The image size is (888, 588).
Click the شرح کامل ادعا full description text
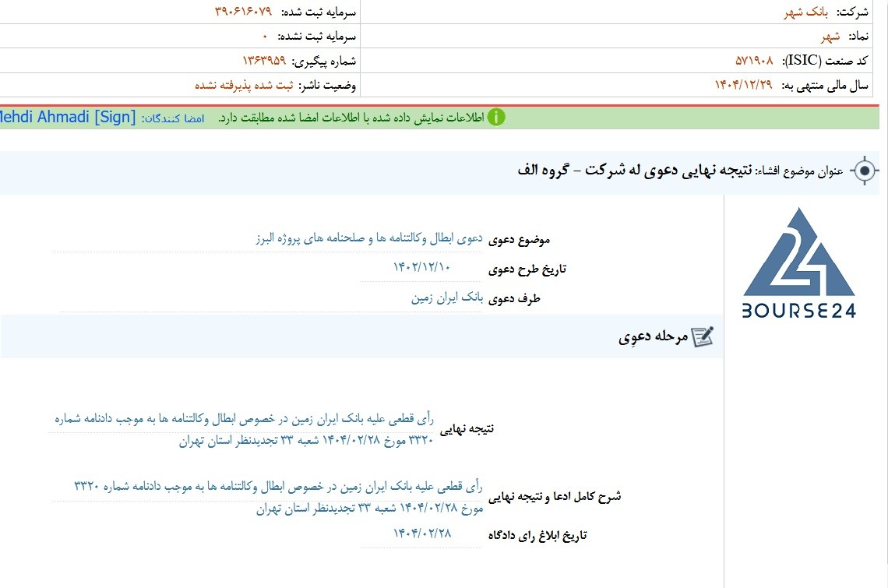point(278,497)
